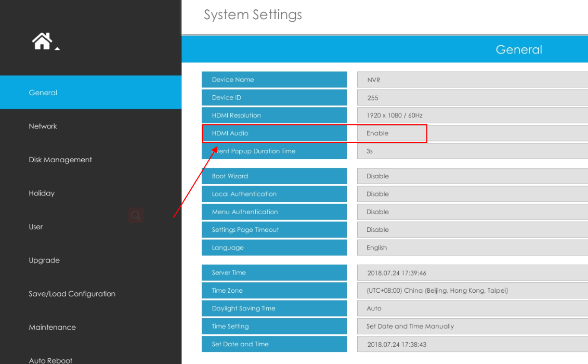Open Save/Load Configuration page
Viewport: 588px width, 364px height.
(x=72, y=294)
